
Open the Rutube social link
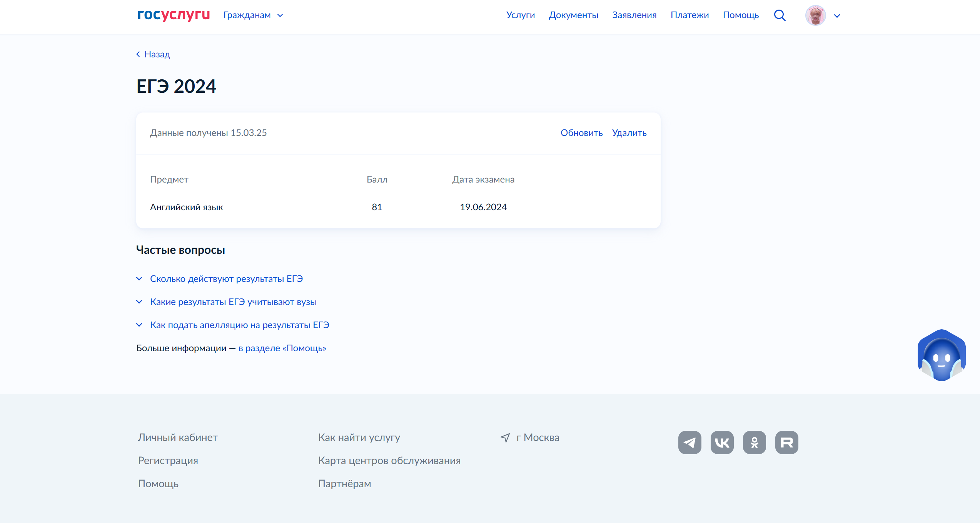[786, 443]
